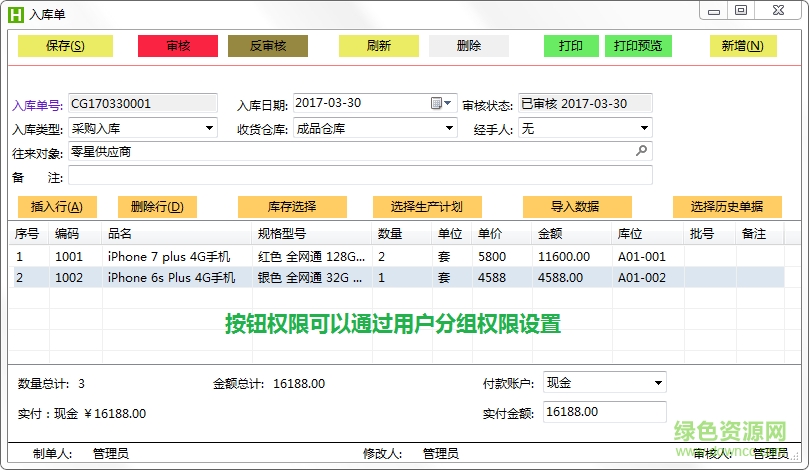Click the 库存选择 inventory selection button

292,207
